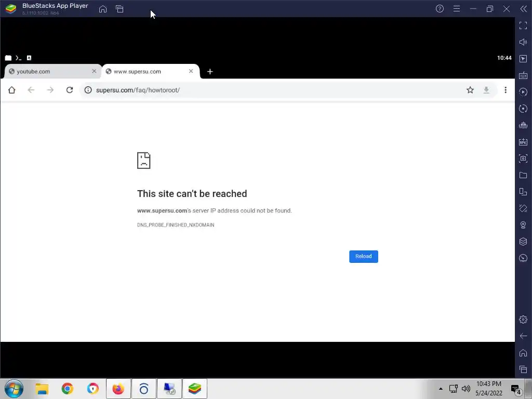The height and width of the screenshot is (399, 532).
Task: Reload the page with toolbar refresh icon
Action: (x=70, y=90)
